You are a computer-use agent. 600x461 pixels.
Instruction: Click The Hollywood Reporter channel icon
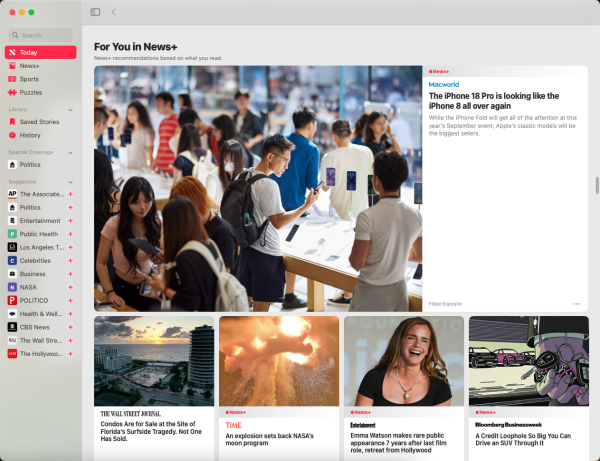click(x=12, y=354)
